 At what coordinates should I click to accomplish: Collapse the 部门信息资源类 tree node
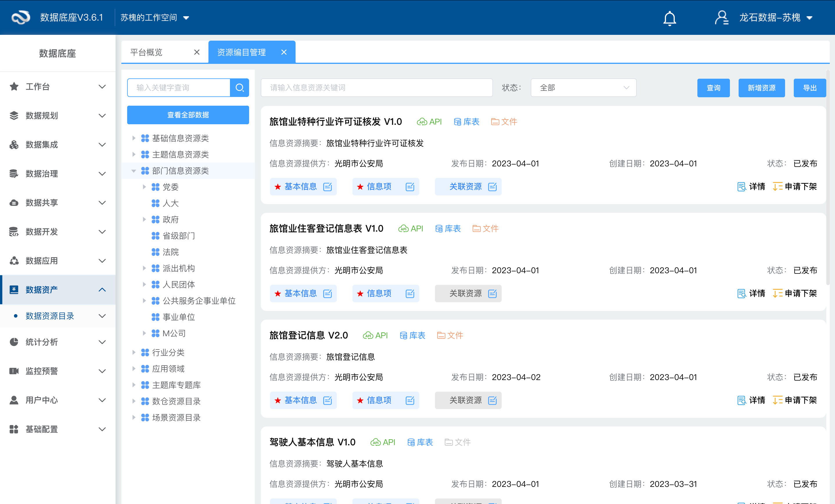pyautogui.click(x=133, y=170)
